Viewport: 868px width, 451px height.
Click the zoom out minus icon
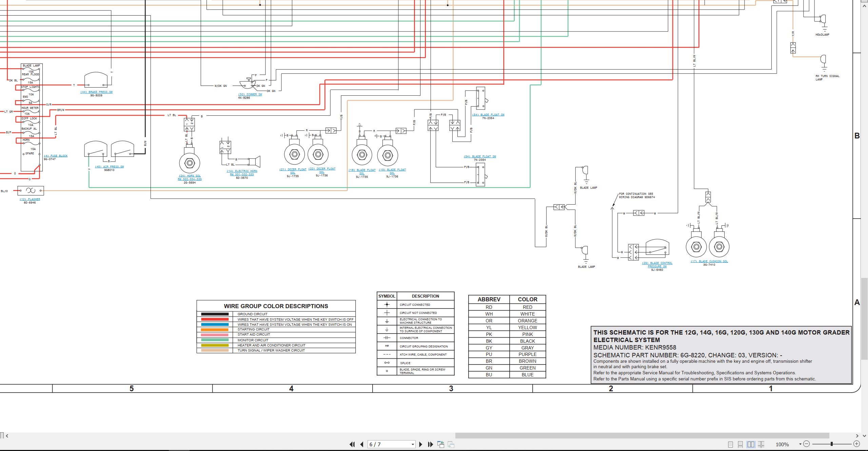pos(807,444)
